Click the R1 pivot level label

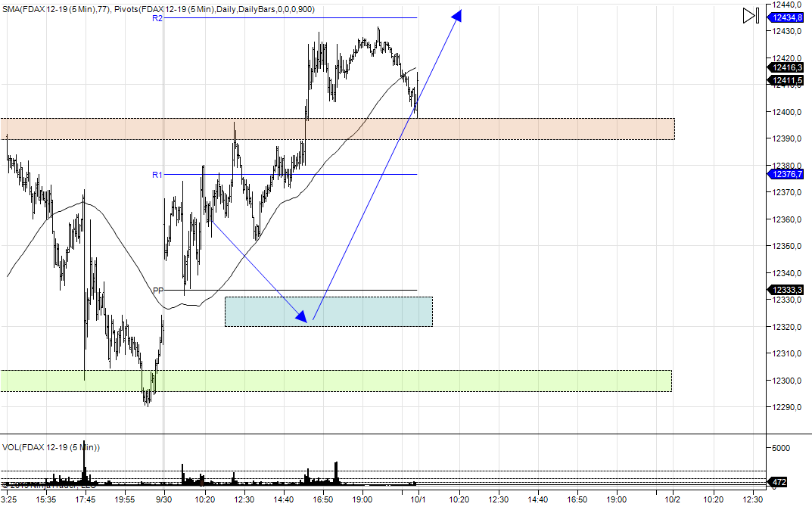tap(157, 175)
